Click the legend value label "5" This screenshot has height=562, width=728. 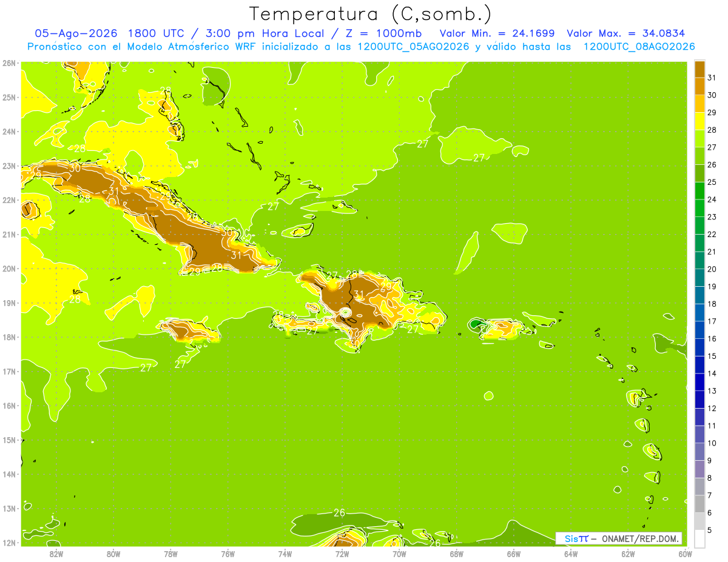click(710, 530)
